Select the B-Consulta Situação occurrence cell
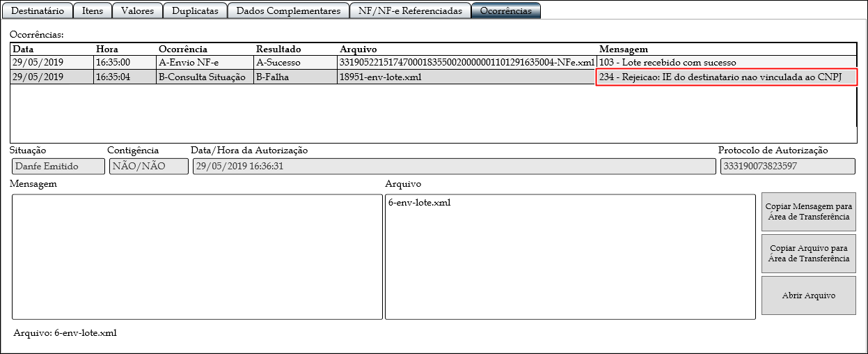The height and width of the screenshot is (354, 868). (x=205, y=77)
